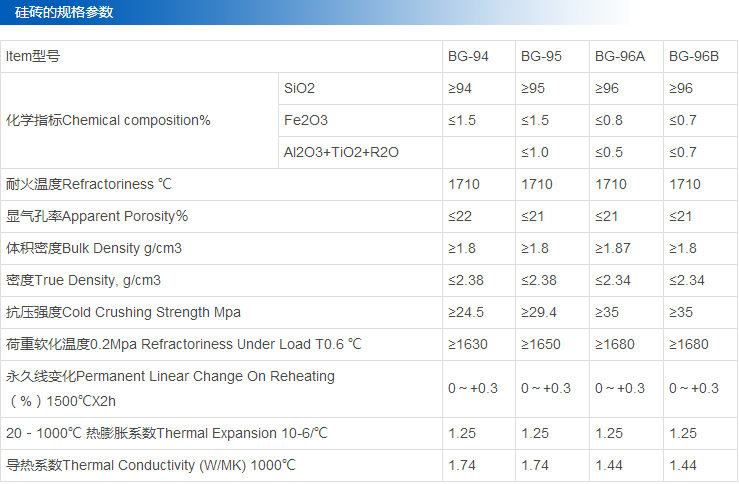The width and height of the screenshot is (739, 484).
Task: Click the 硅砖的规格参数 header title
Action: (x=64, y=12)
